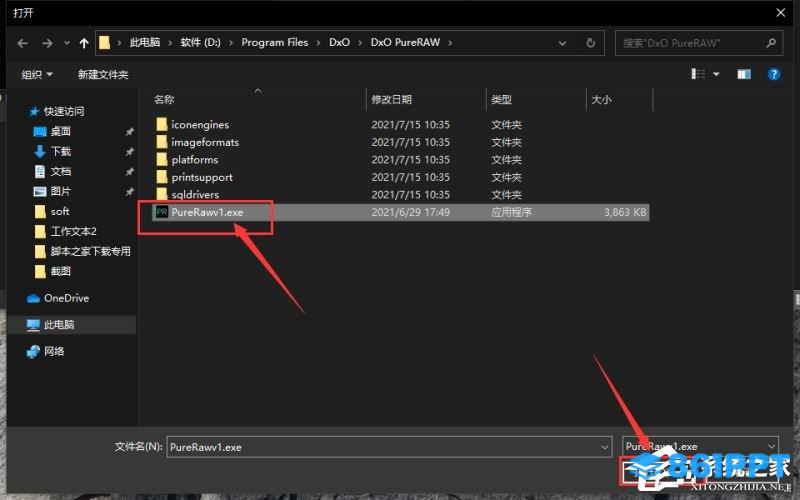Screen dimensions: 800x500
Task: Select the iconengines folder
Action: click(x=200, y=124)
